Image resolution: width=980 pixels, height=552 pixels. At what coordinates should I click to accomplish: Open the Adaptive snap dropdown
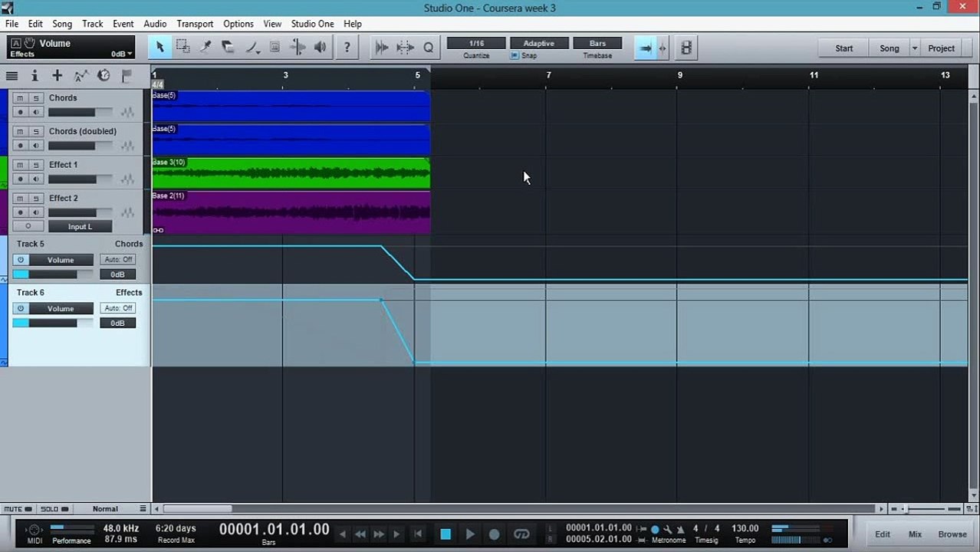[x=538, y=44]
